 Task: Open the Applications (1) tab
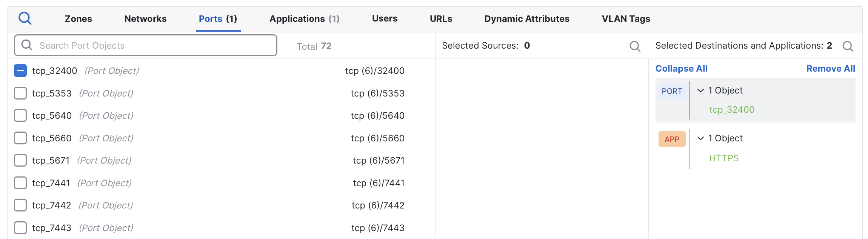coord(305,19)
